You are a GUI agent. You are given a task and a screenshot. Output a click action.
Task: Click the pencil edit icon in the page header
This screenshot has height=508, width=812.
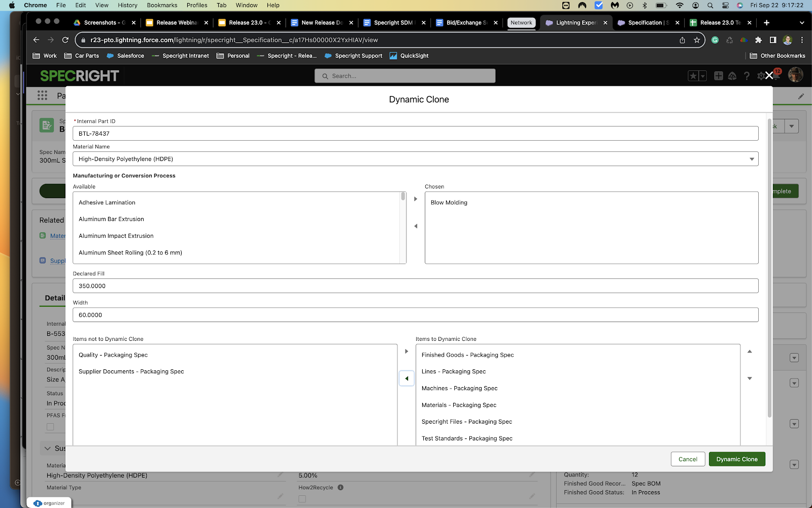click(x=801, y=96)
